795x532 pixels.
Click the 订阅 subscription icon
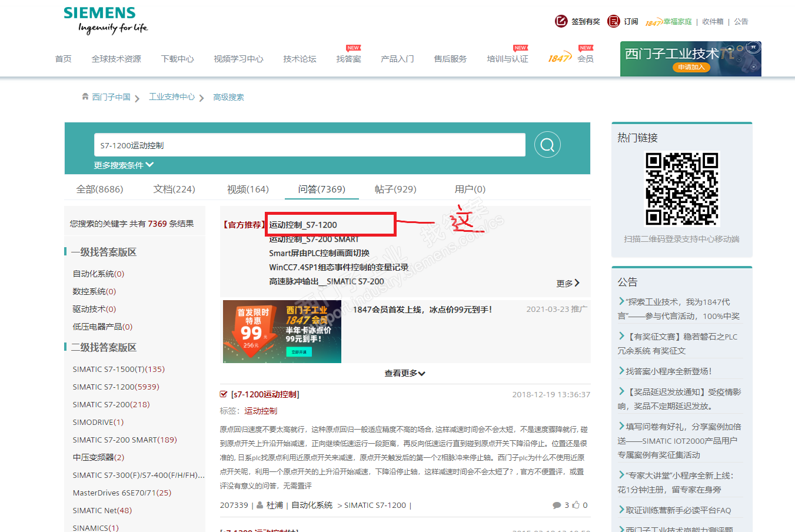coord(614,21)
